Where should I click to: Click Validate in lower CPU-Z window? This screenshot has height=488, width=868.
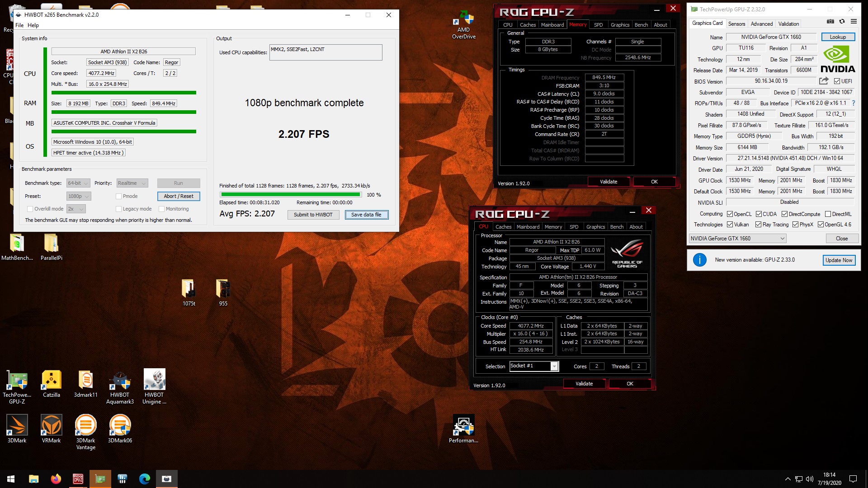(584, 384)
